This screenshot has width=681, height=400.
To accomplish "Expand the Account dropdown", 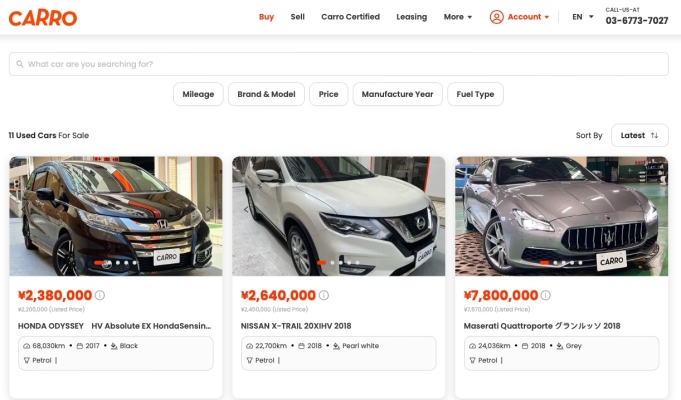I will (x=528, y=17).
